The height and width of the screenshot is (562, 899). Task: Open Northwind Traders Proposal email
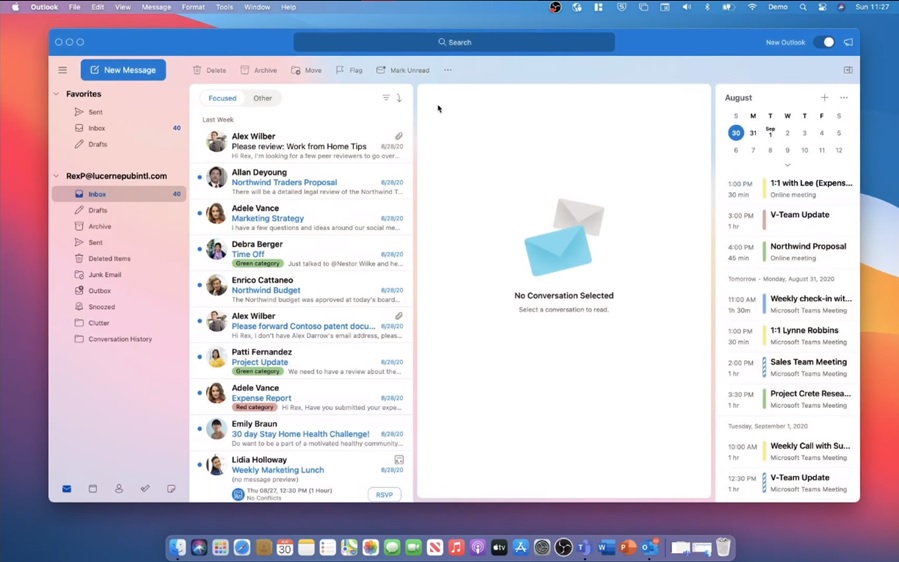tap(301, 182)
